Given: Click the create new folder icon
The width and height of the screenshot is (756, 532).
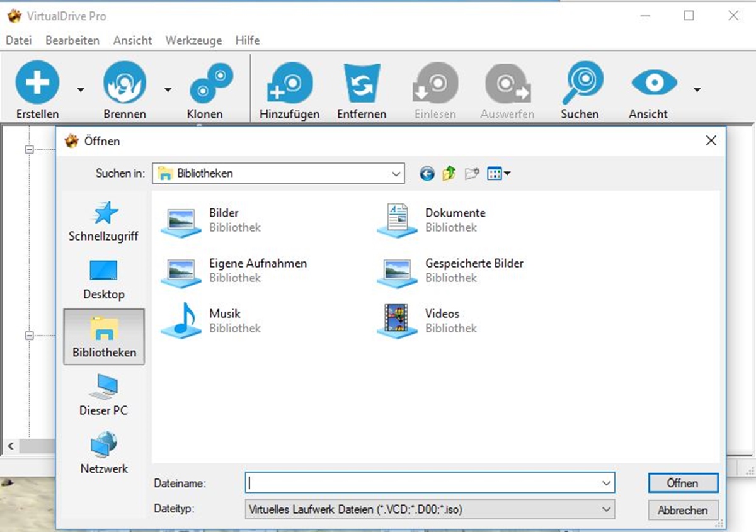Looking at the screenshot, I should pyautogui.click(x=472, y=174).
